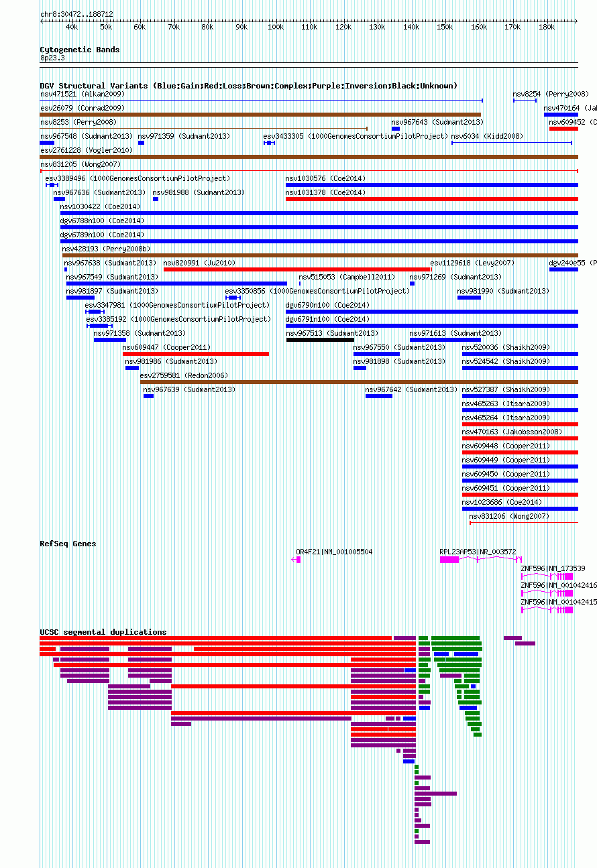The image size is (597, 868).
Task: Select dgv240e55 variant label
Action: tap(573, 263)
